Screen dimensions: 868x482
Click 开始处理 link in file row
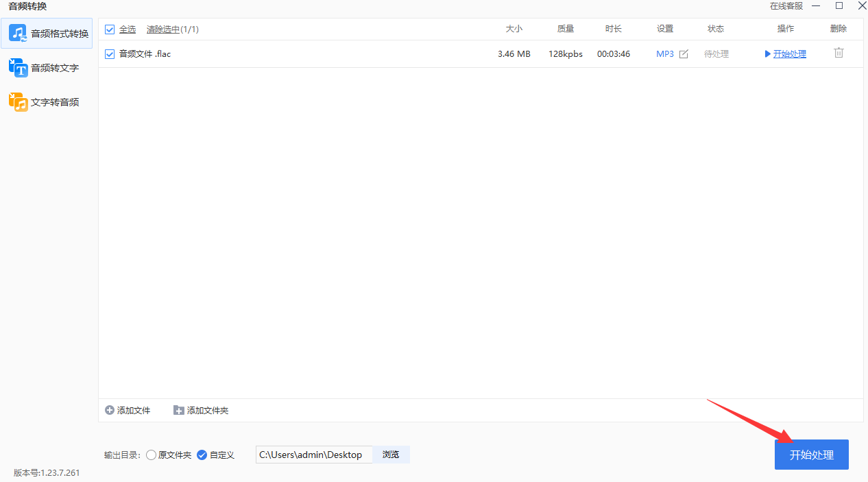[790, 54]
